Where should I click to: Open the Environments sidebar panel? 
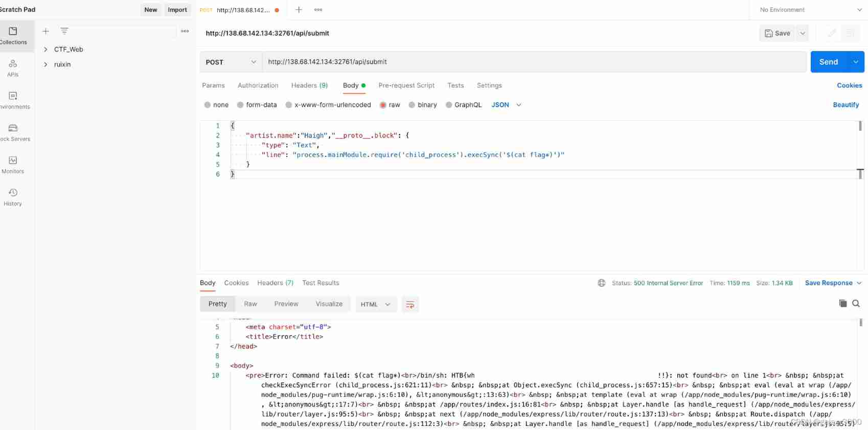(13, 100)
